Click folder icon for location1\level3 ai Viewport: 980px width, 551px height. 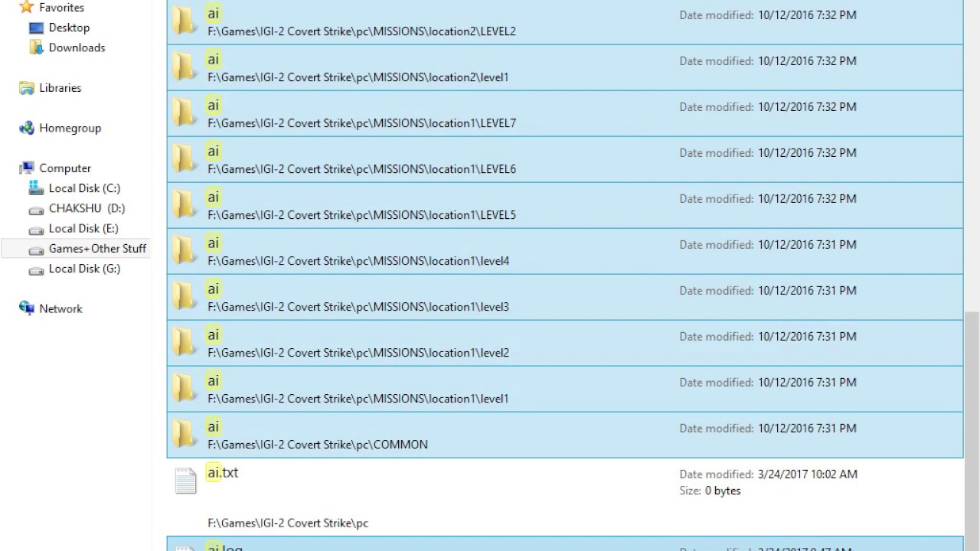tap(184, 296)
